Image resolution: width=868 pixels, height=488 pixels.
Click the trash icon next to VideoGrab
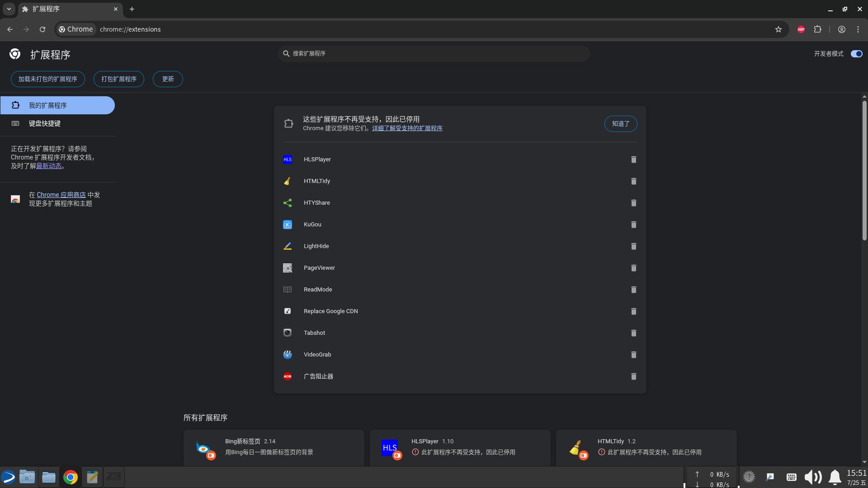pyautogui.click(x=633, y=355)
